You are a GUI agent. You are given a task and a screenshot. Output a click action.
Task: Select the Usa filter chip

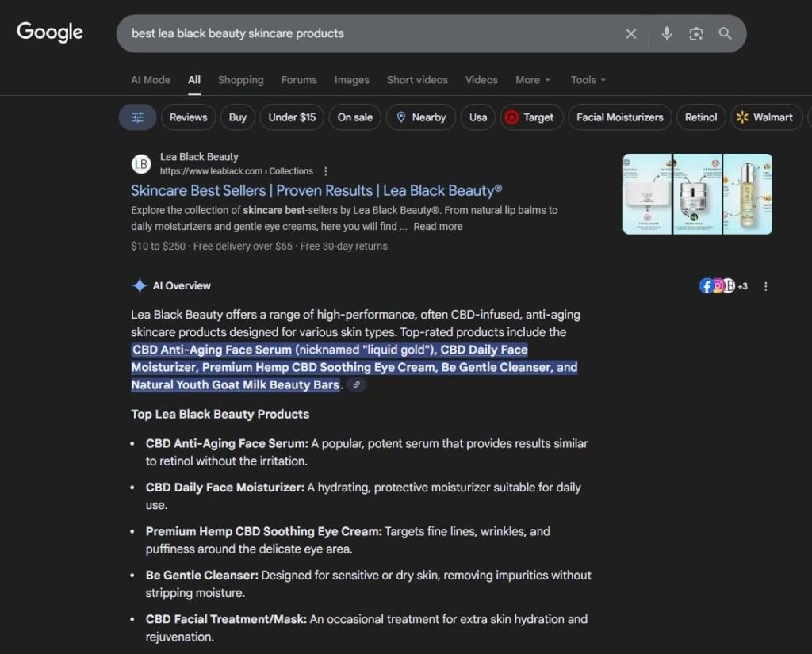click(x=478, y=117)
